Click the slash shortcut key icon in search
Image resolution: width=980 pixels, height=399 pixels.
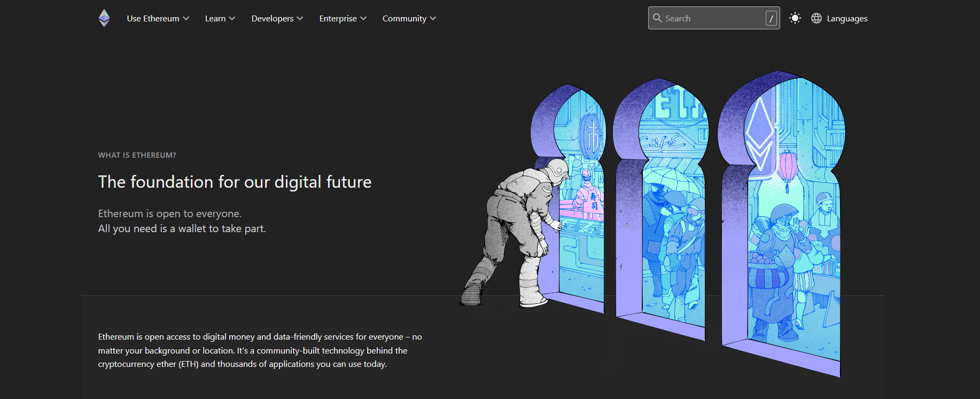click(x=771, y=18)
